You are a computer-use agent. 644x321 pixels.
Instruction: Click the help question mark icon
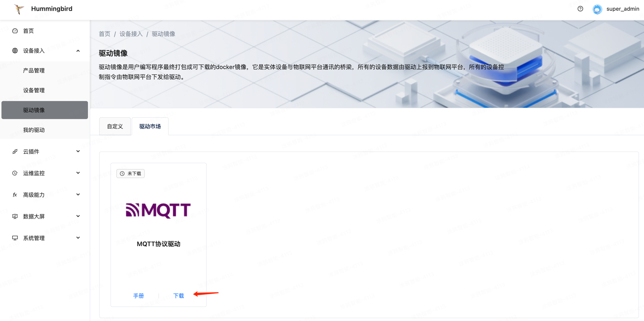[580, 8]
